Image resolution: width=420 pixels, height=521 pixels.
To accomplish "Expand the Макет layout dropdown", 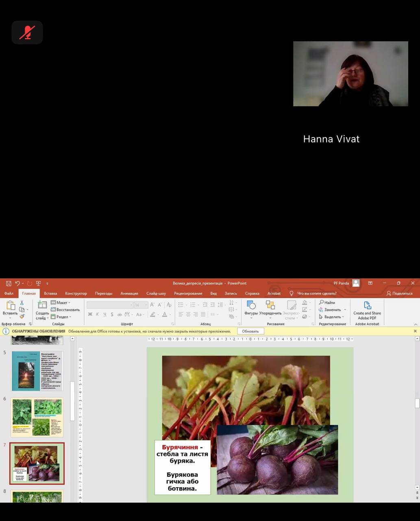I will [x=61, y=302].
